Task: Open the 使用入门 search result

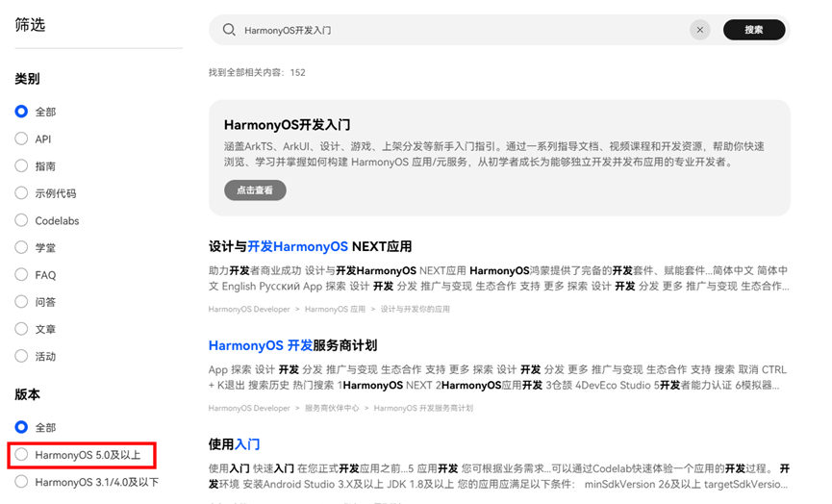Action: point(234,444)
